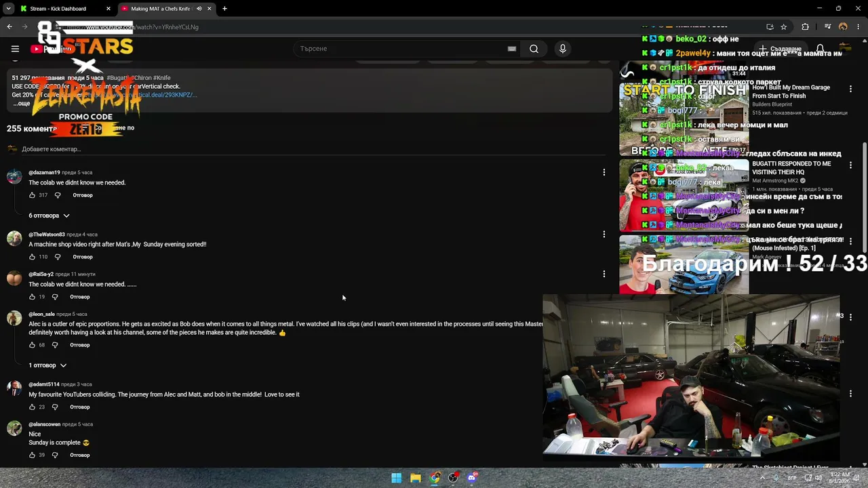
Task: Like the comment by @TheWatson83
Action: (x=32, y=257)
